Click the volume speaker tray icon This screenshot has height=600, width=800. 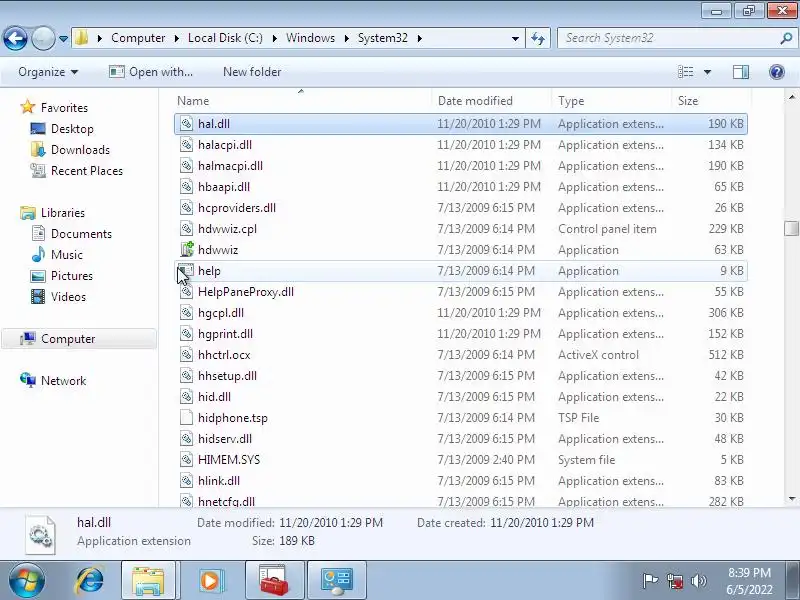tap(698, 581)
